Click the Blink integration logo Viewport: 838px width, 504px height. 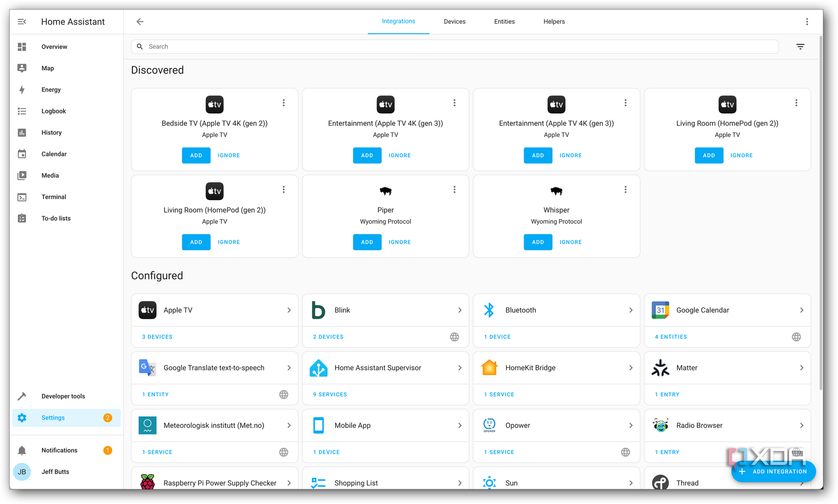318,310
